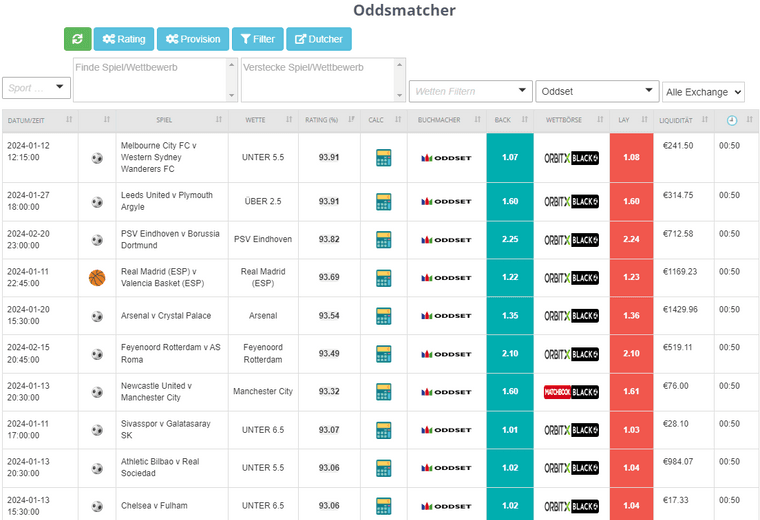Open calculator for Arsenal v Crystal Palace
This screenshot has height=520, width=760.
[x=383, y=315]
